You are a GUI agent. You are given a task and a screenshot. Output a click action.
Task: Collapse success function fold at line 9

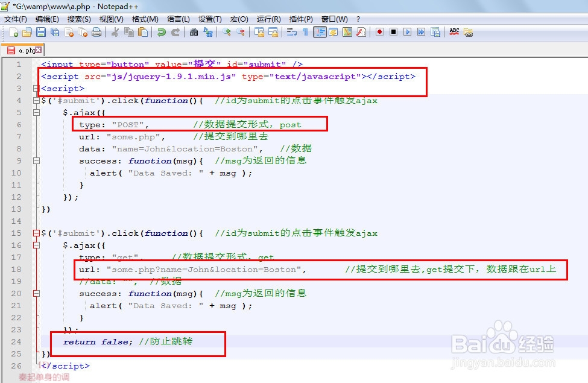click(36, 161)
